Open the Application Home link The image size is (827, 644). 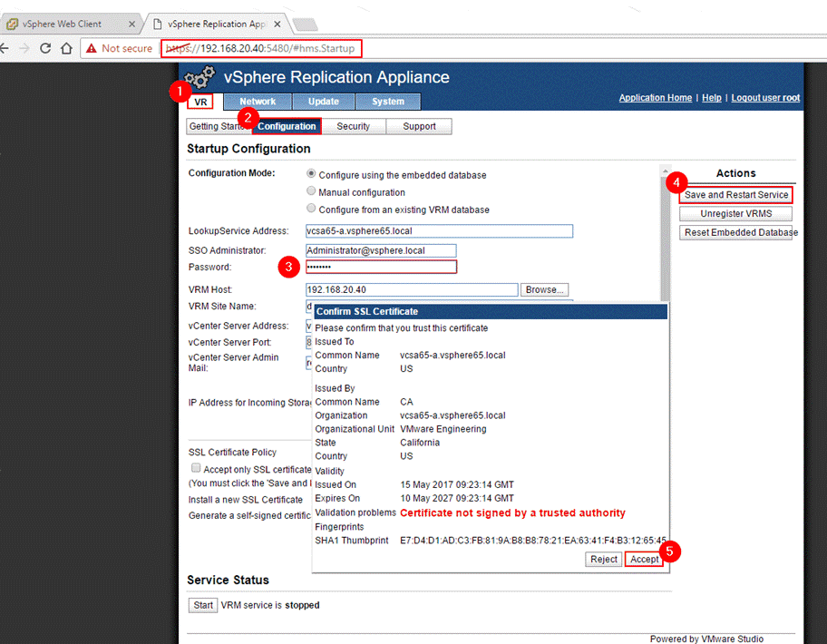tap(655, 98)
